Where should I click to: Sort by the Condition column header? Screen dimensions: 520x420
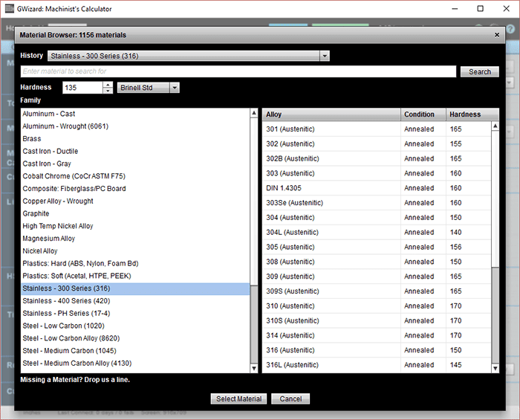coord(423,114)
